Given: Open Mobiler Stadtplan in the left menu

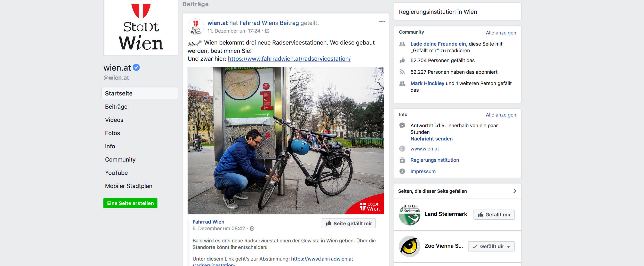Looking at the screenshot, I should click(129, 186).
